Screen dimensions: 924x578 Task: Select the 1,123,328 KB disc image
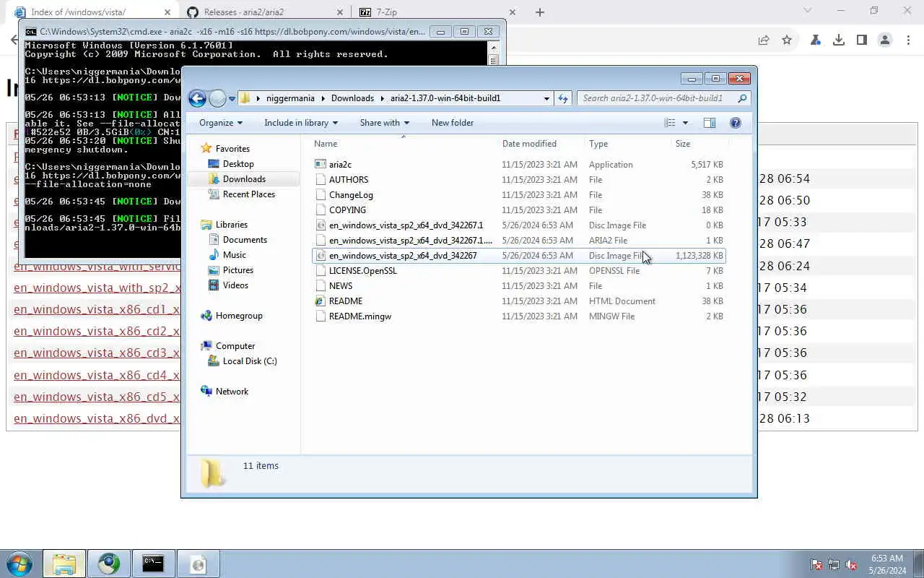pyautogui.click(x=518, y=256)
